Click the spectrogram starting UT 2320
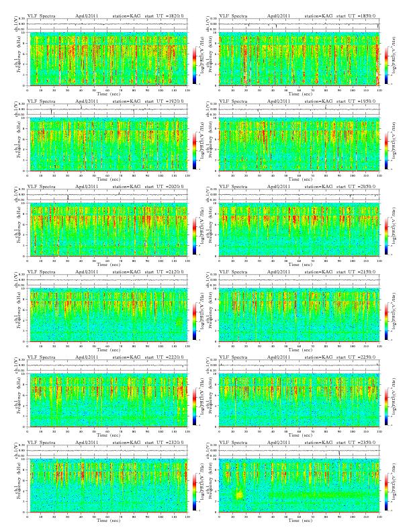411x532 pixels. [107, 486]
